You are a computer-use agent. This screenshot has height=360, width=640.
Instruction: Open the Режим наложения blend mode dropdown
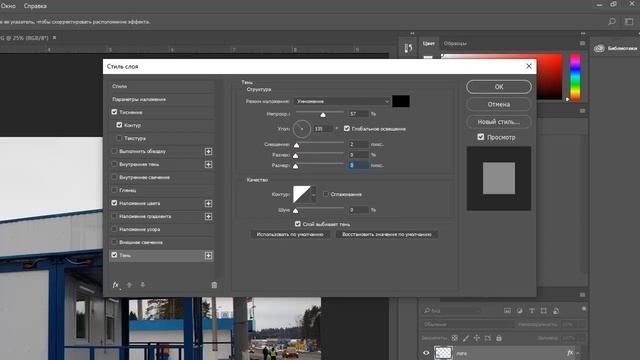point(342,101)
